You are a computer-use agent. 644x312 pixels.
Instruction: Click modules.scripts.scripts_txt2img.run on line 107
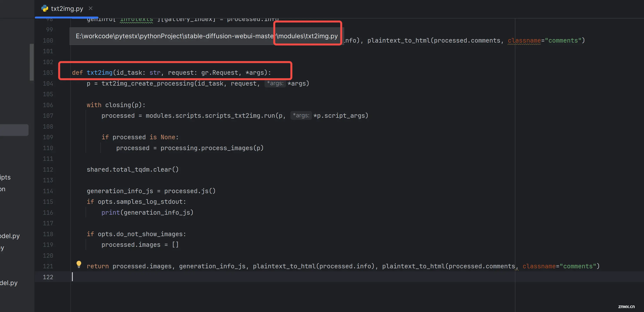(x=210, y=116)
